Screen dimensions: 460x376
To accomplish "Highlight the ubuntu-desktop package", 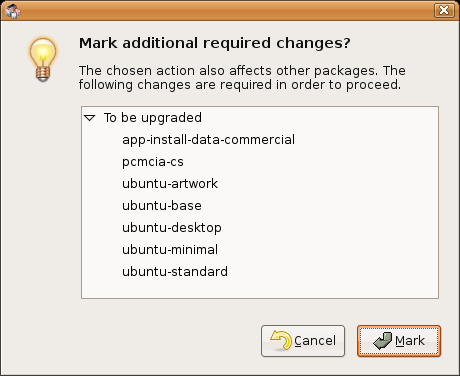I will click(x=172, y=228).
